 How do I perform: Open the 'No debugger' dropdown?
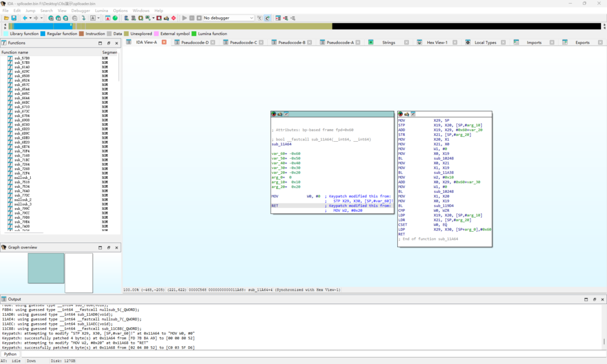[x=252, y=18]
